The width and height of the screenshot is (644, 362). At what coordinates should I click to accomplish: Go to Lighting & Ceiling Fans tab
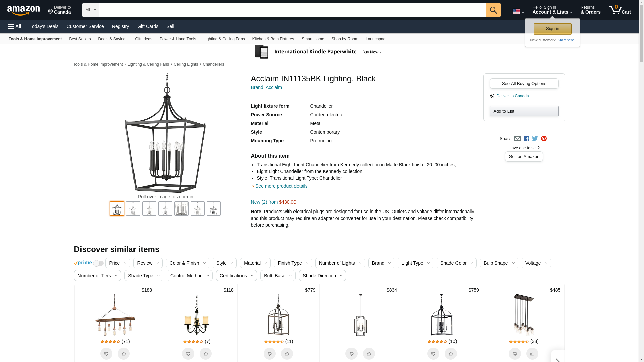pyautogui.click(x=224, y=39)
